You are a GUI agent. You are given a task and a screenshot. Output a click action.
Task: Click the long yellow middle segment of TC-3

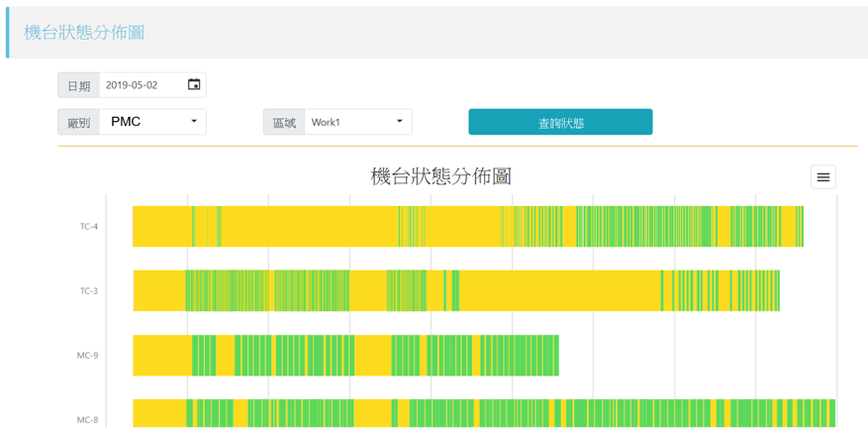(560, 290)
